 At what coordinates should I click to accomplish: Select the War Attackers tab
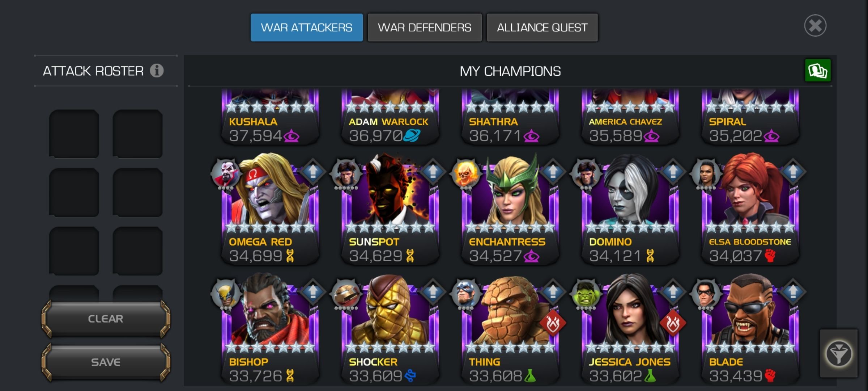point(307,28)
